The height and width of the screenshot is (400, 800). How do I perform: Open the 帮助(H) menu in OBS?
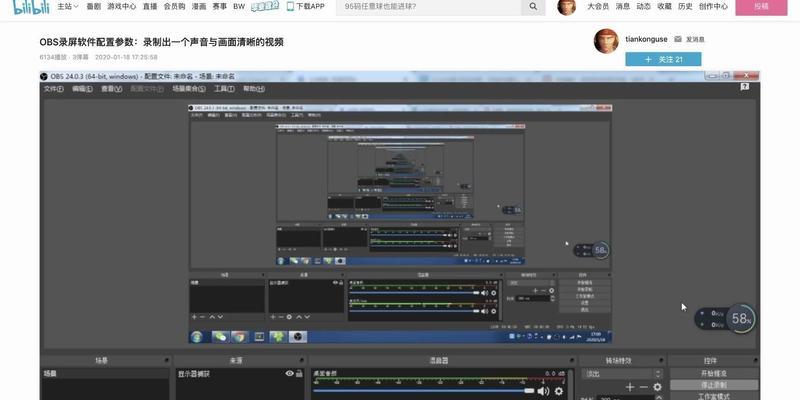coord(254,89)
